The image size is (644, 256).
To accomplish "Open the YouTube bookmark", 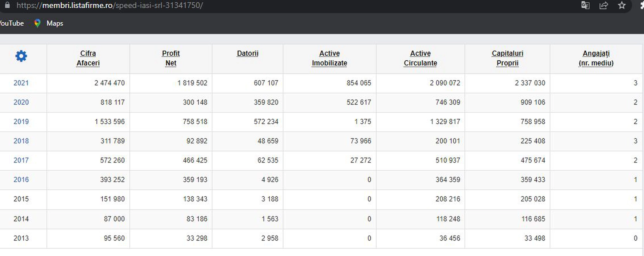I will coord(12,23).
